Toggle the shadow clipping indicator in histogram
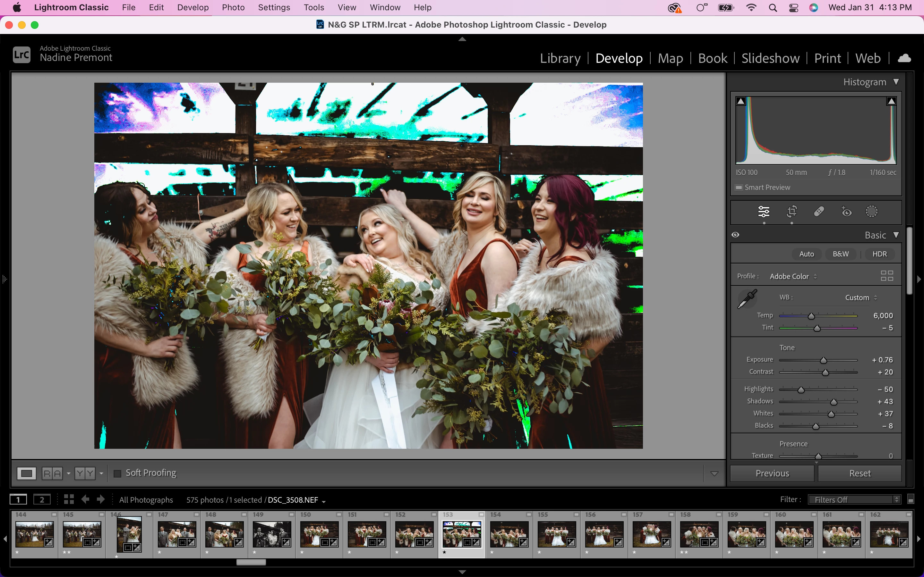Screen dimensions: 924x577 coord(741,101)
